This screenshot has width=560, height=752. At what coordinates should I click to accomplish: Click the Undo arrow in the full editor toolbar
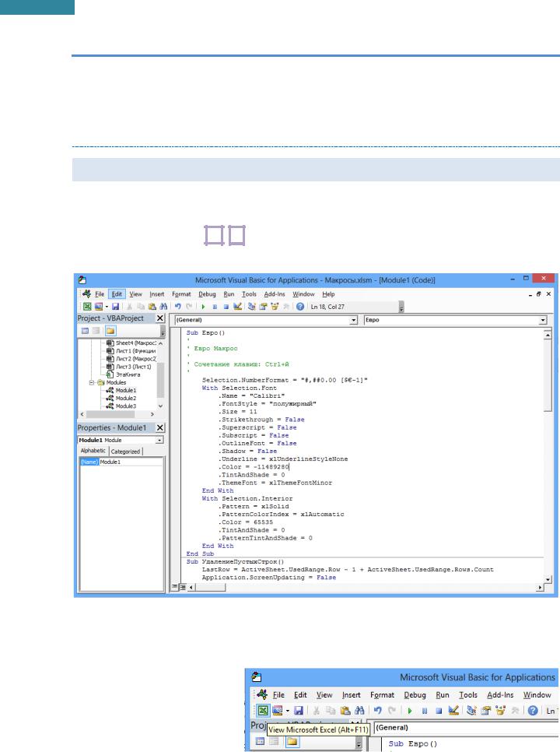pyautogui.click(x=178, y=307)
